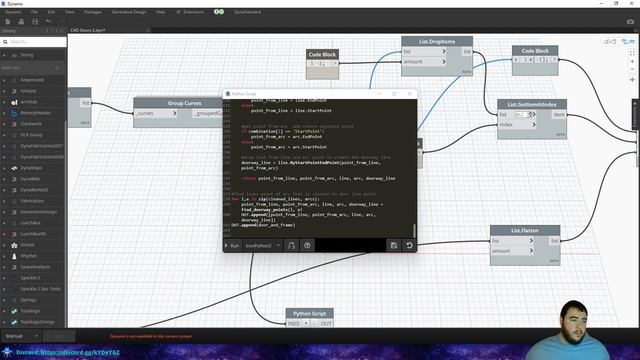
Task: Click the Open file toolbar icon
Action: point(21,21)
